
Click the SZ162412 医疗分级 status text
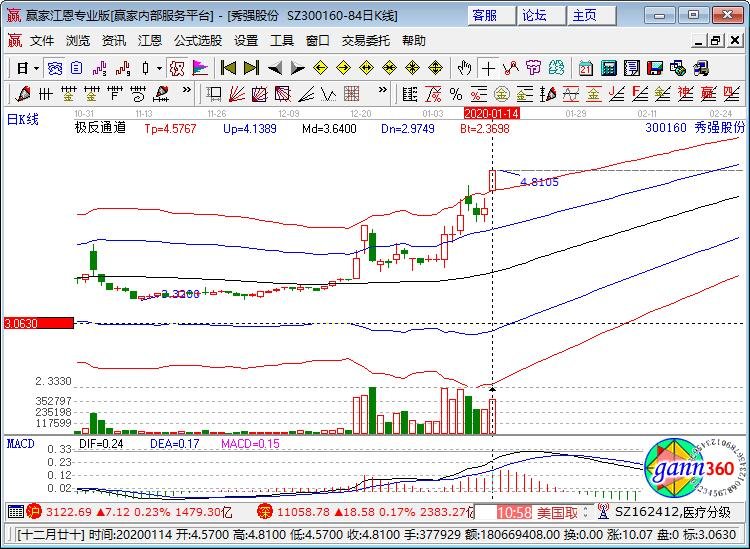(x=673, y=513)
